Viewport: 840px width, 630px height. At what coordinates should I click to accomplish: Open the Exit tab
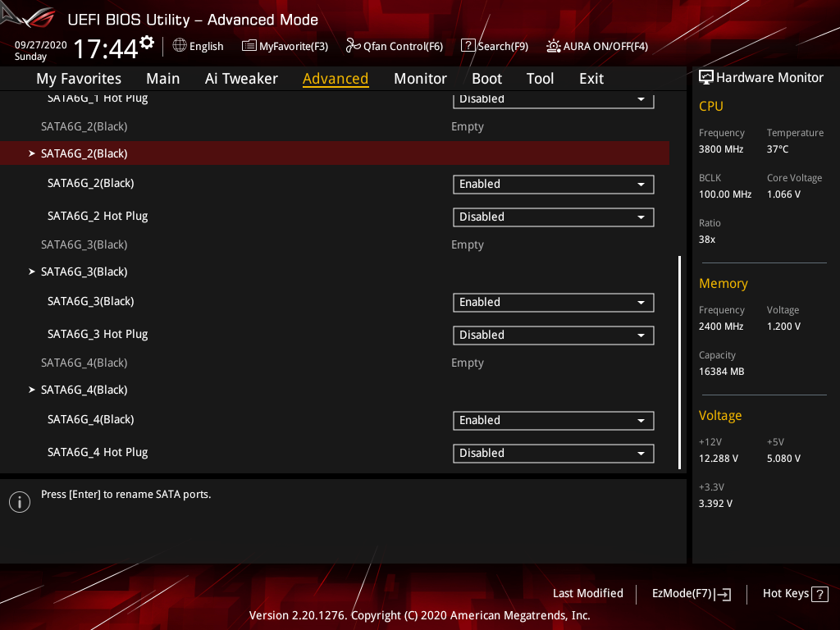(x=591, y=79)
